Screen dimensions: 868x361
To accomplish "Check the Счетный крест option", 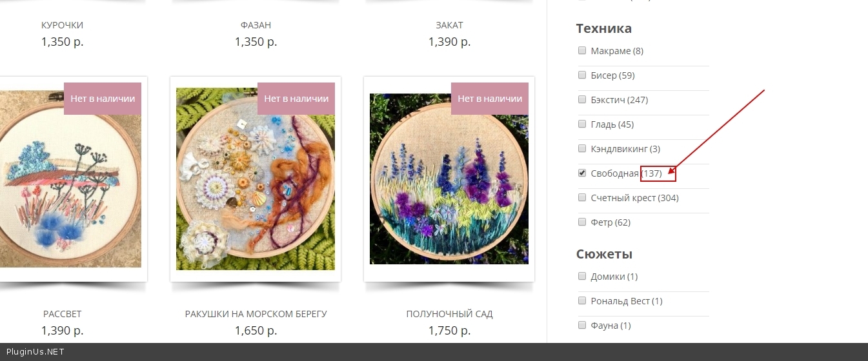I will (x=582, y=197).
